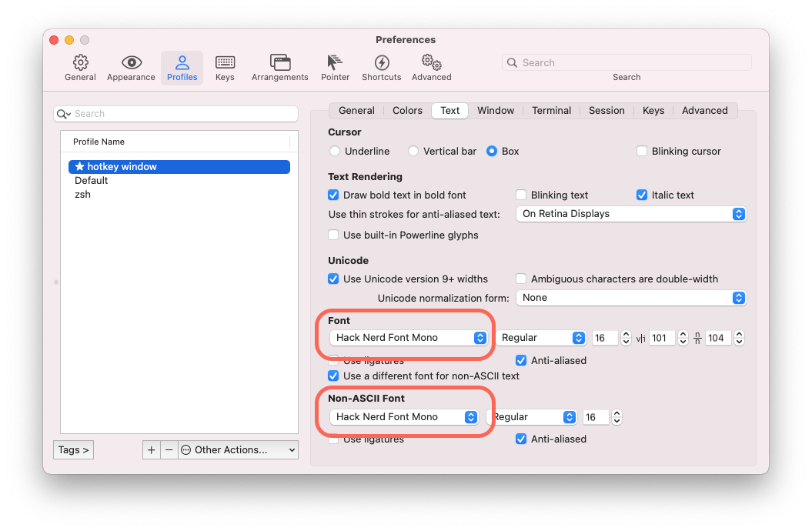Click vertical spacing icon beside 104
The width and height of the screenshot is (812, 531).
[x=697, y=338]
